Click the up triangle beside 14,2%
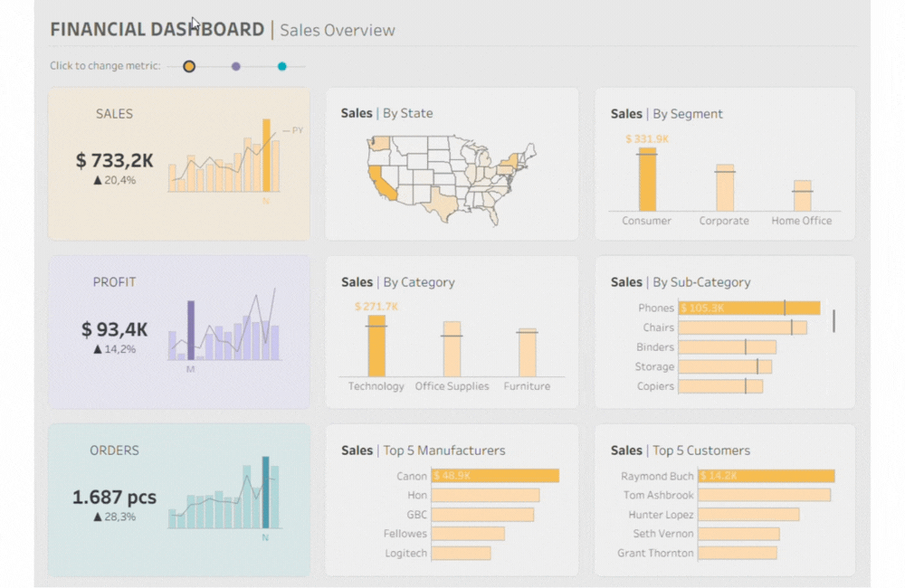This screenshot has height=588, width=905. click(98, 348)
